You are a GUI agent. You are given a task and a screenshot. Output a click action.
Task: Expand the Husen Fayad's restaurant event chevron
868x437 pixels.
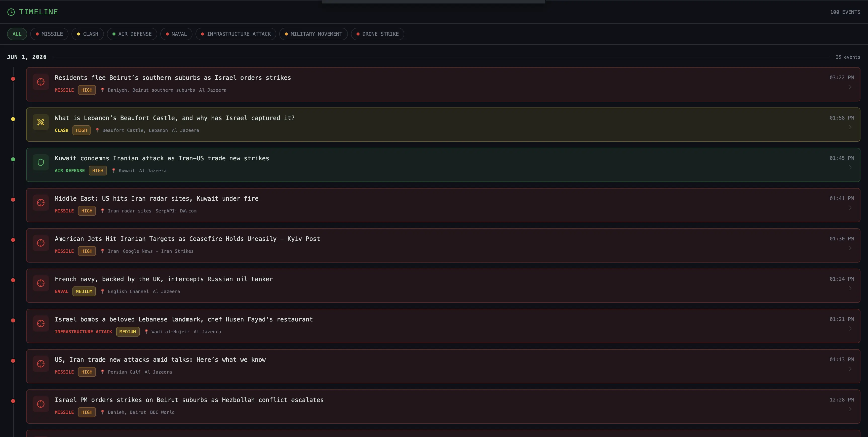tap(850, 329)
